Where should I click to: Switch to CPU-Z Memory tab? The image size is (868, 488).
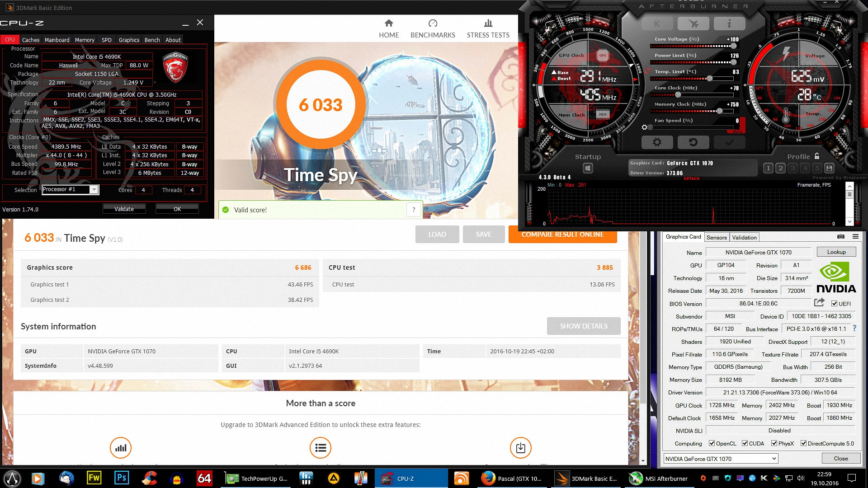click(x=85, y=40)
